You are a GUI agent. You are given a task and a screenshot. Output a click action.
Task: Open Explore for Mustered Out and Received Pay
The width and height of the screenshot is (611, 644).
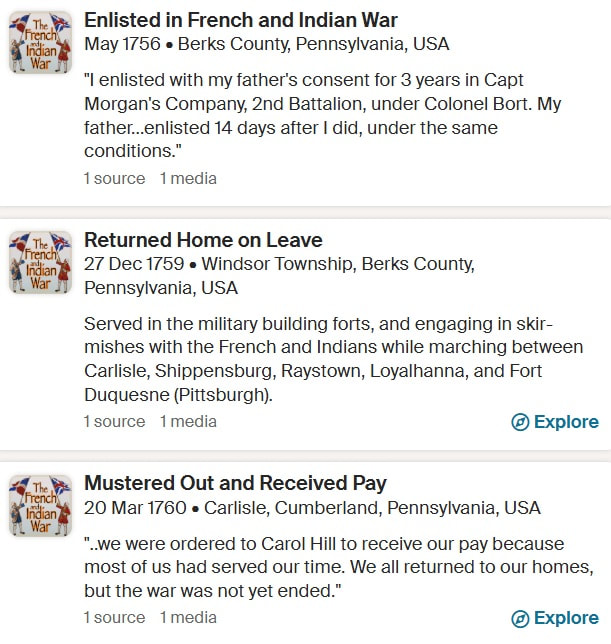(x=555, y=619)
